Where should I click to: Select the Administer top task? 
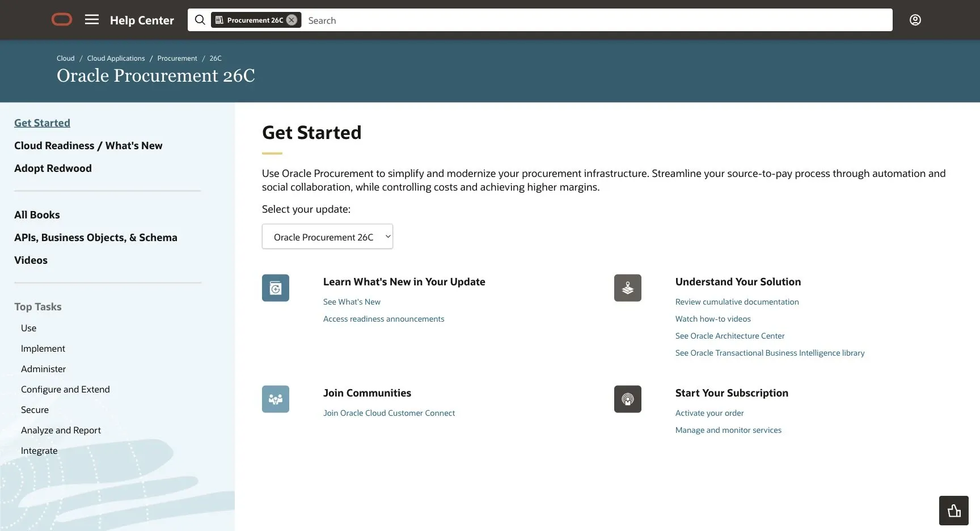(x=43, y=369)
